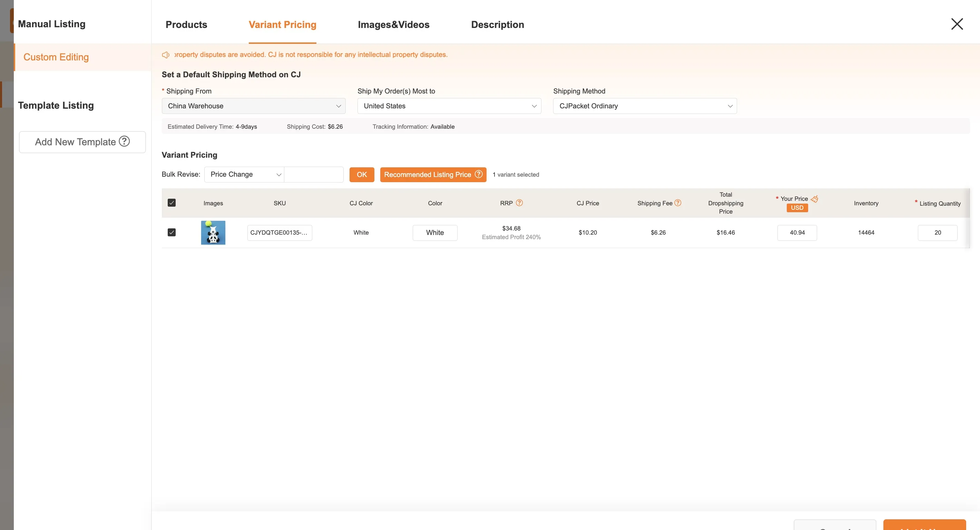The image size is (980, 530).
Task: Click the Listing Quantity field 20
Action: 938,233
